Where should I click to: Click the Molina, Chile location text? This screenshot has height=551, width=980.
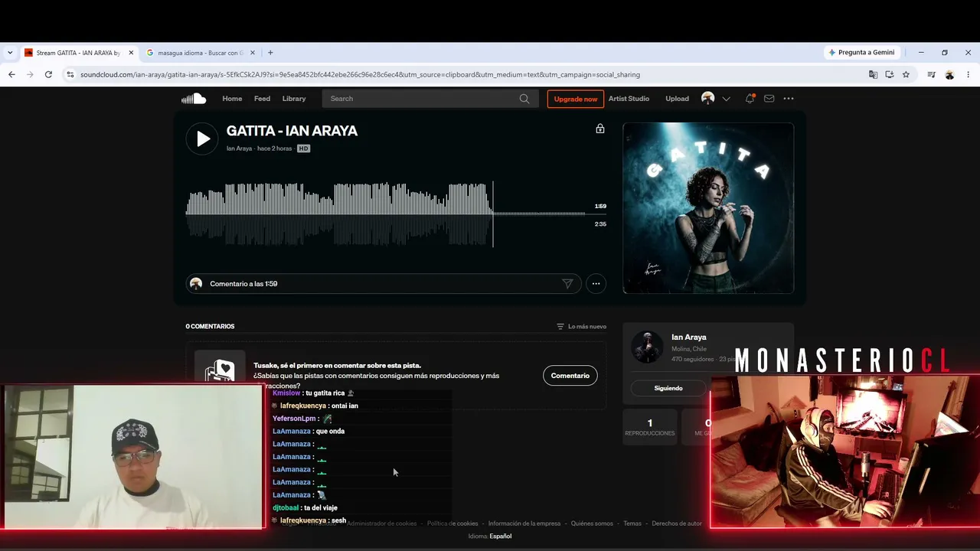click(x=689, y=349)
